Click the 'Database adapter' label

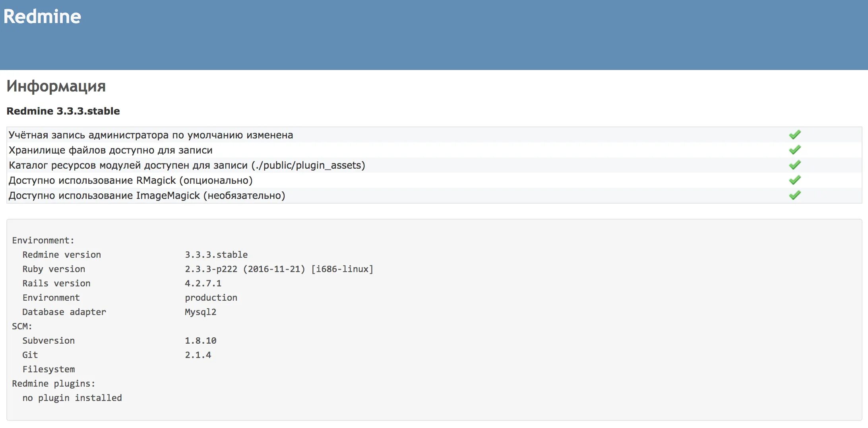(64, 312)
